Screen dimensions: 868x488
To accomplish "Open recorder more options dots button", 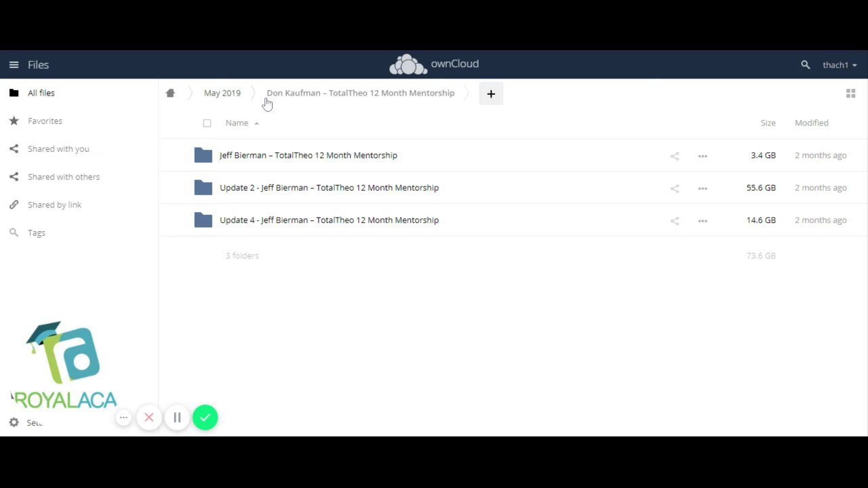I will (x=123, y=418).
